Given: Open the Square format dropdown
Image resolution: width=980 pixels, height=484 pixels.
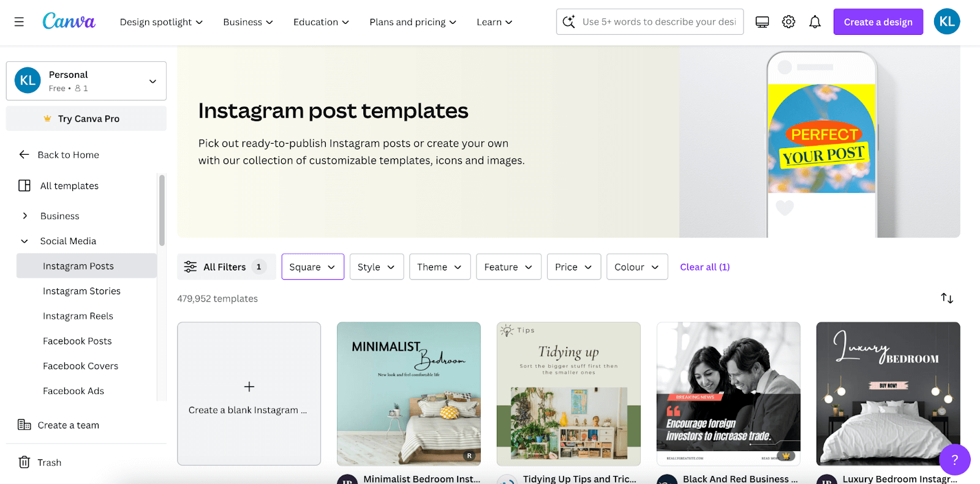Looking at the screenshot, I should pos(312,267).
